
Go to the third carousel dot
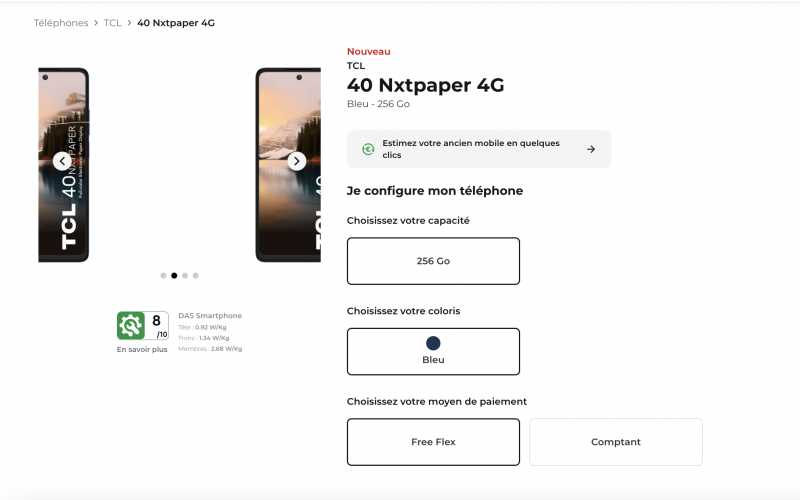click(185, 276)
